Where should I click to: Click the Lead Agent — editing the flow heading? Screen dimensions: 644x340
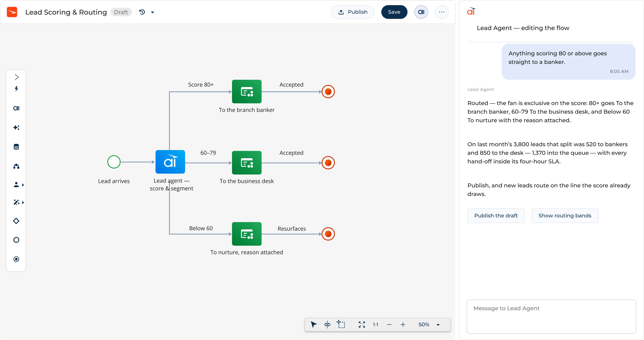(x=523, y=28)
